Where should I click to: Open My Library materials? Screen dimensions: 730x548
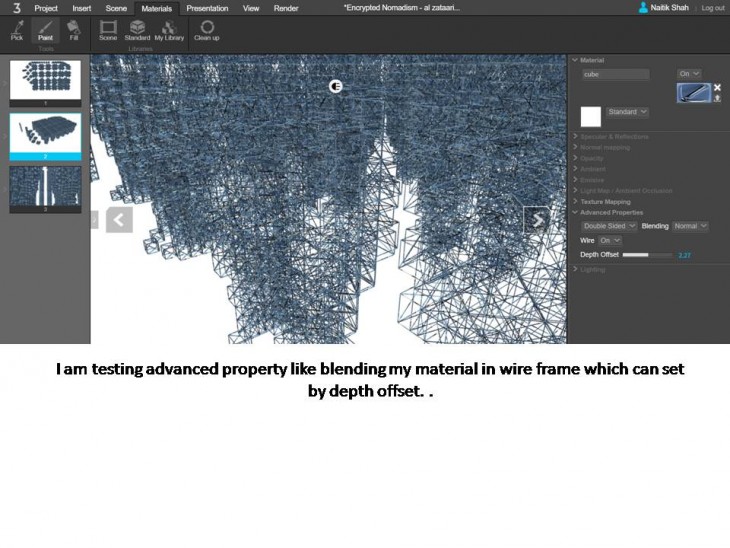[169, 30]
